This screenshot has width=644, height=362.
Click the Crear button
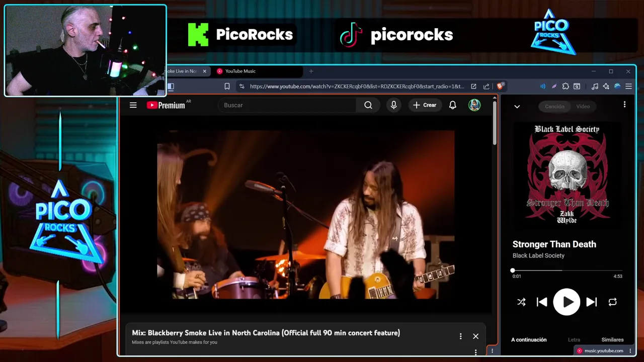tap(425, 105)
